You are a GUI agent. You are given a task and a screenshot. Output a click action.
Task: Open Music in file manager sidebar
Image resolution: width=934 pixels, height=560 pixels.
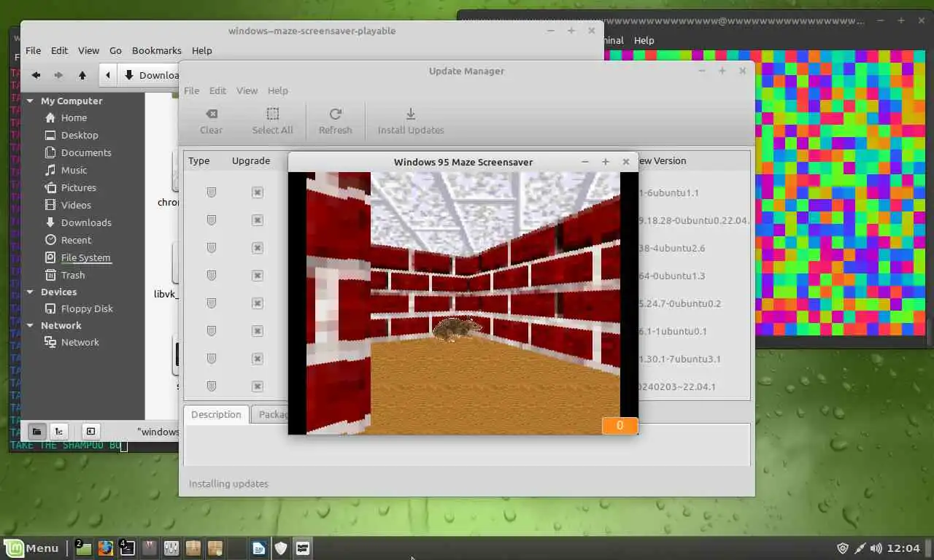(x=74, y=170)
